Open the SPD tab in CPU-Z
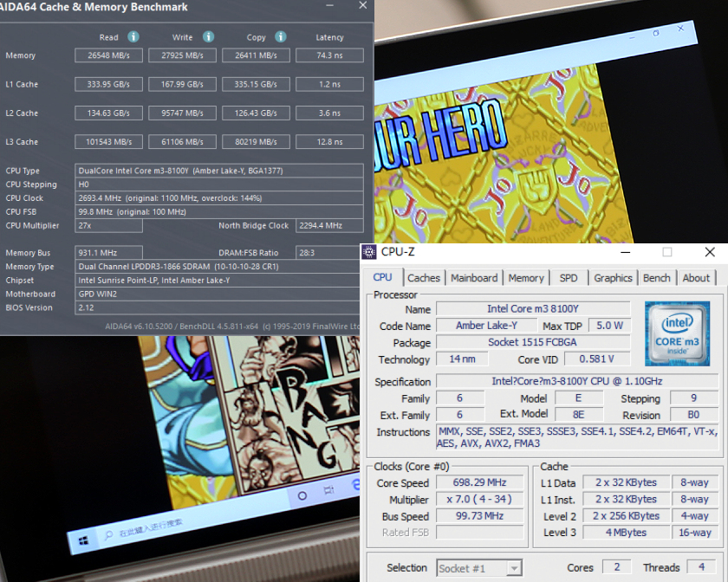The height and width of the screenshot is (582, 728). pyautogui.click(x=569, y=278)
